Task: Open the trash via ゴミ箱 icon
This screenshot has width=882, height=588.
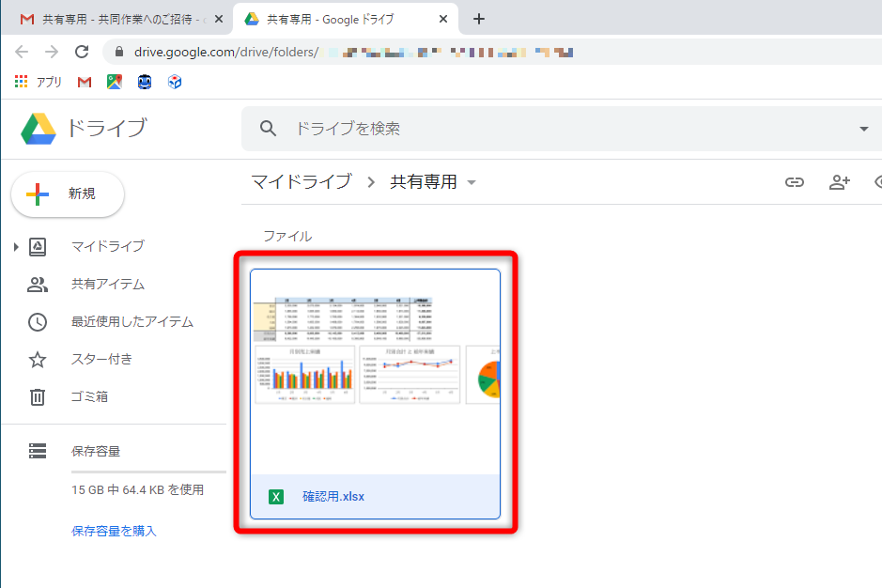Action: point(38,396)
